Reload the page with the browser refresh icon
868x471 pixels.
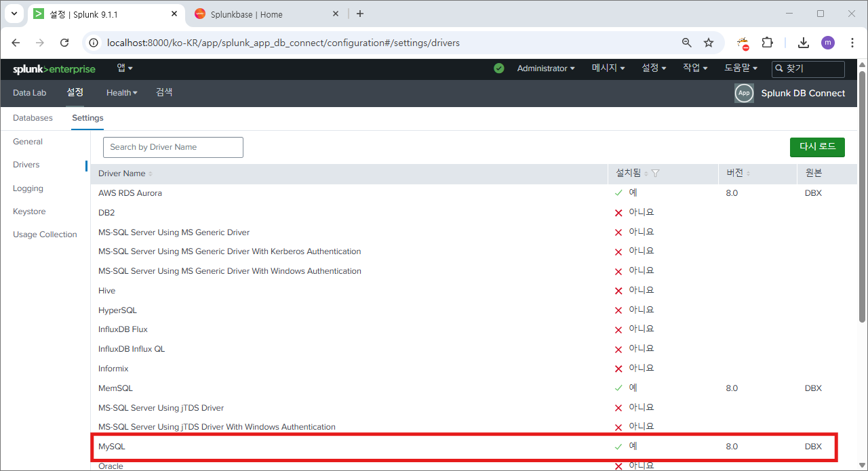64,43
